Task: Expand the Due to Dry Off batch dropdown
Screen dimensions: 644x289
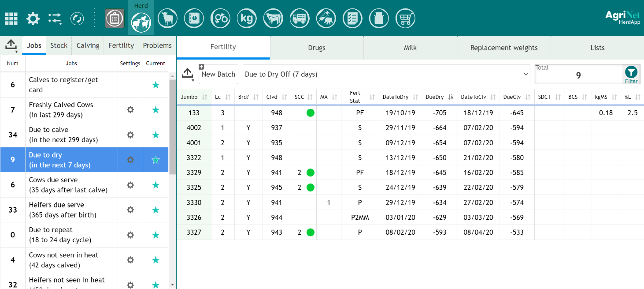Action: pyautogui.click(x=386, y=74)
